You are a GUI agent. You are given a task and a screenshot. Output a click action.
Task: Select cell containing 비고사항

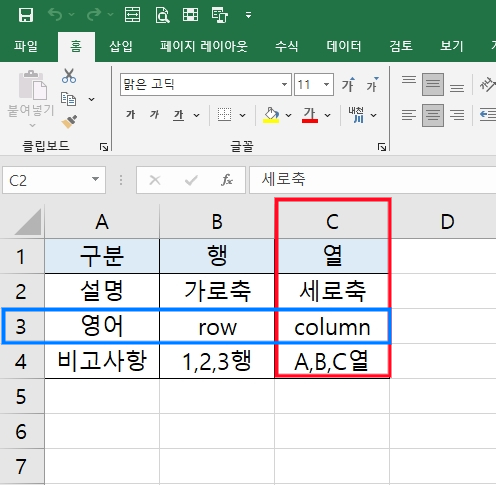pyautogui.click(x=102, y=361)
